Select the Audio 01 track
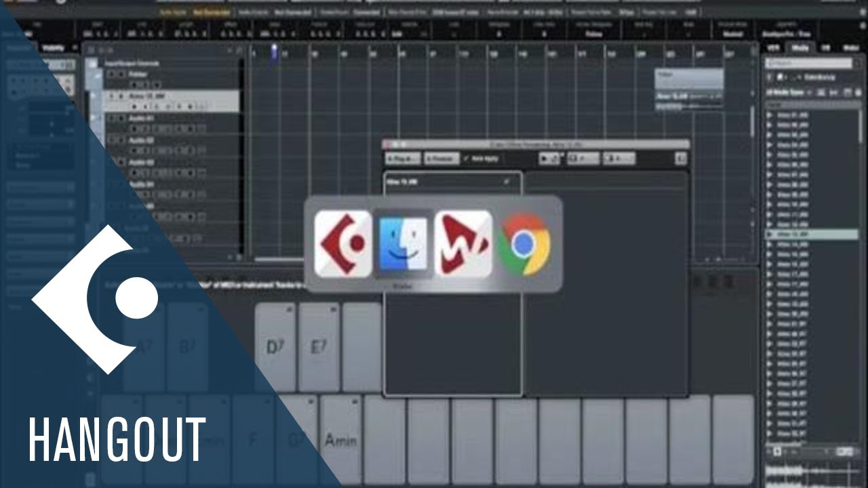 point(172,123)
